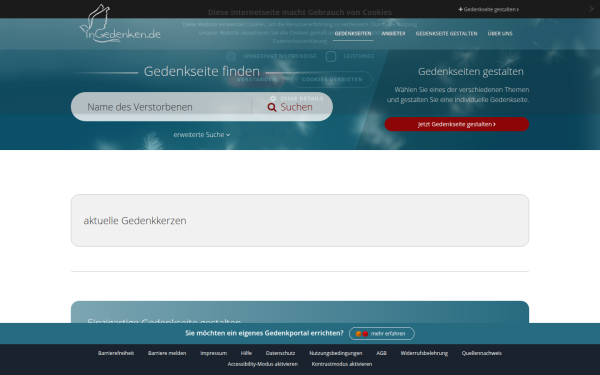Open cookie details via the gear icon
Viewport: 600px width, 375px height.
tap(273, 99)
